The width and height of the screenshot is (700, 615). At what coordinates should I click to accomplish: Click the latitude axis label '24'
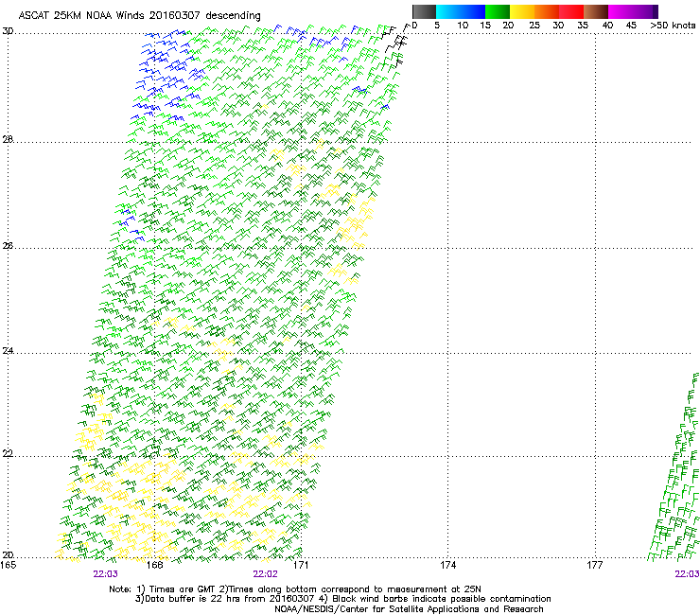pos(8,351)
